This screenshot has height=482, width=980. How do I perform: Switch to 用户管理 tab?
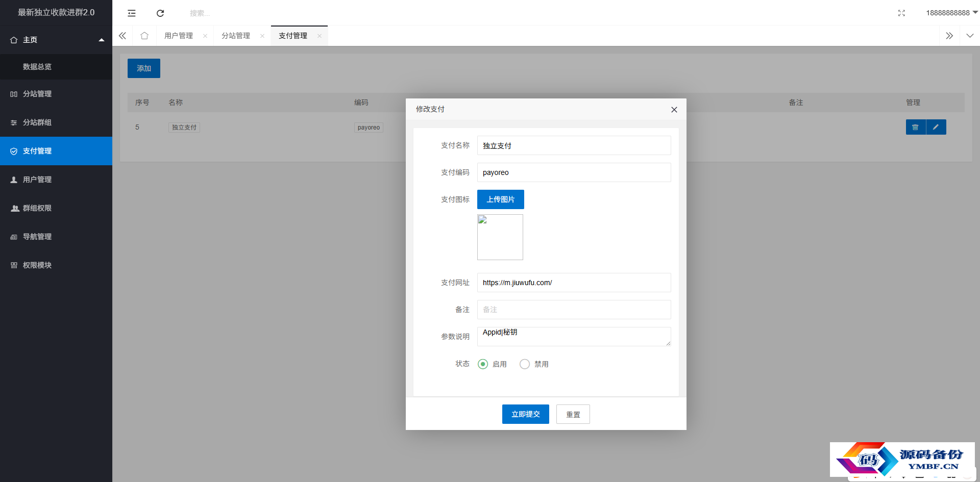point(179,36)
